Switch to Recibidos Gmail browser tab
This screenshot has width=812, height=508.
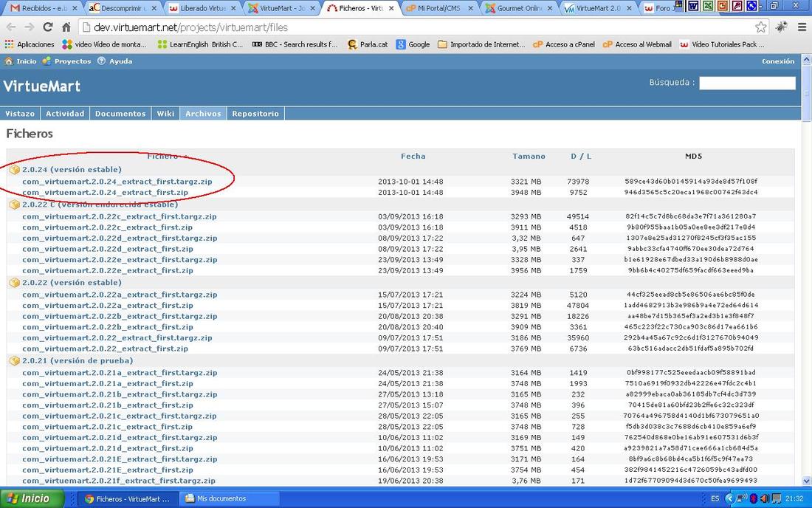(x=44, y=8)
